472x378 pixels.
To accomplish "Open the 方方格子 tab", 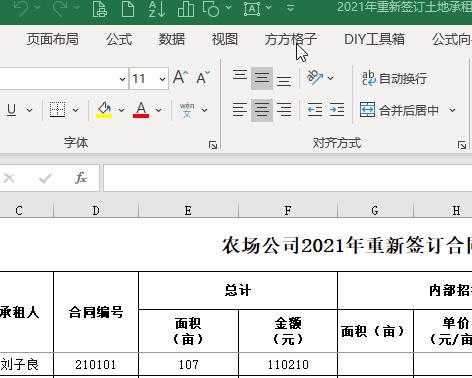I will (x=291, y=39).
